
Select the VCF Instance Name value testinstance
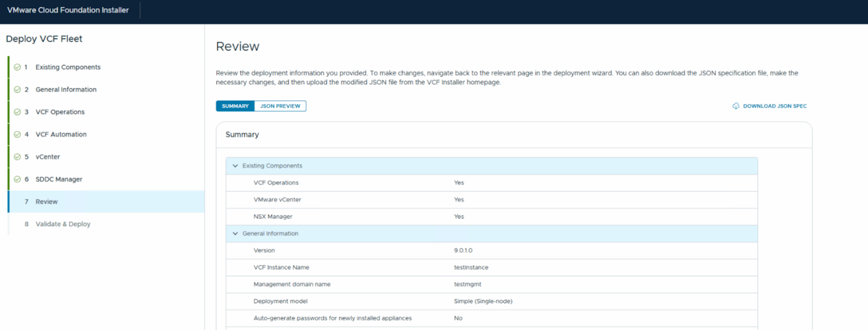coord(471,268)
